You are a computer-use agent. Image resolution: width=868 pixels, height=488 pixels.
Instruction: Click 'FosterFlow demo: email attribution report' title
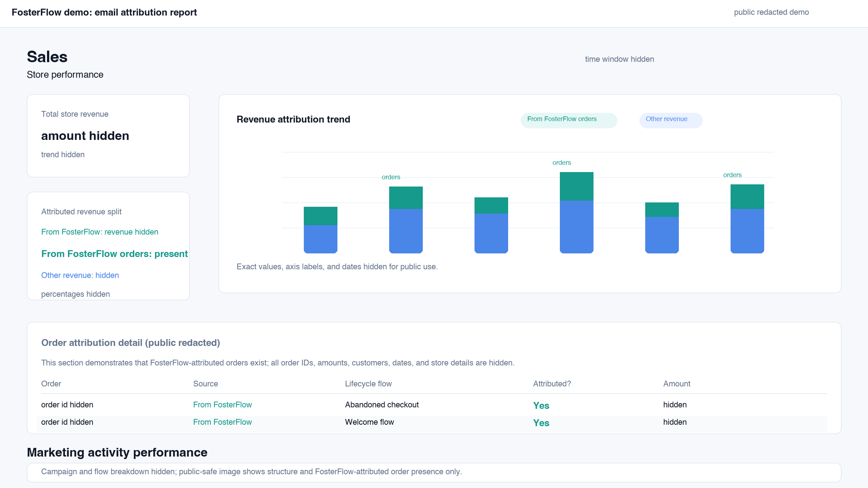tap(104, 12)
